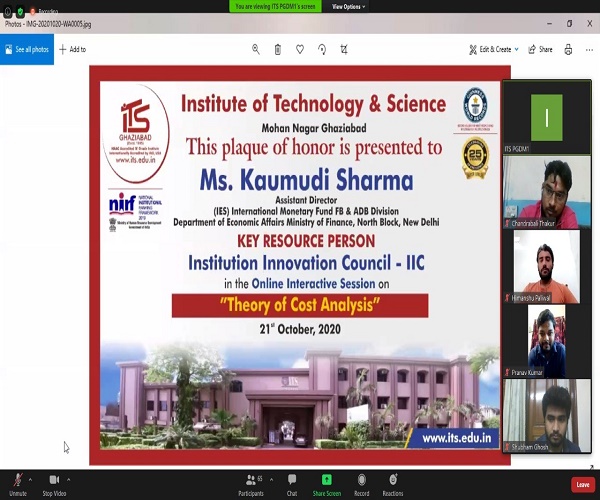Click the rotate icon in Photos
This screenshot has height=500, width=600.
[x=322, y=49]
